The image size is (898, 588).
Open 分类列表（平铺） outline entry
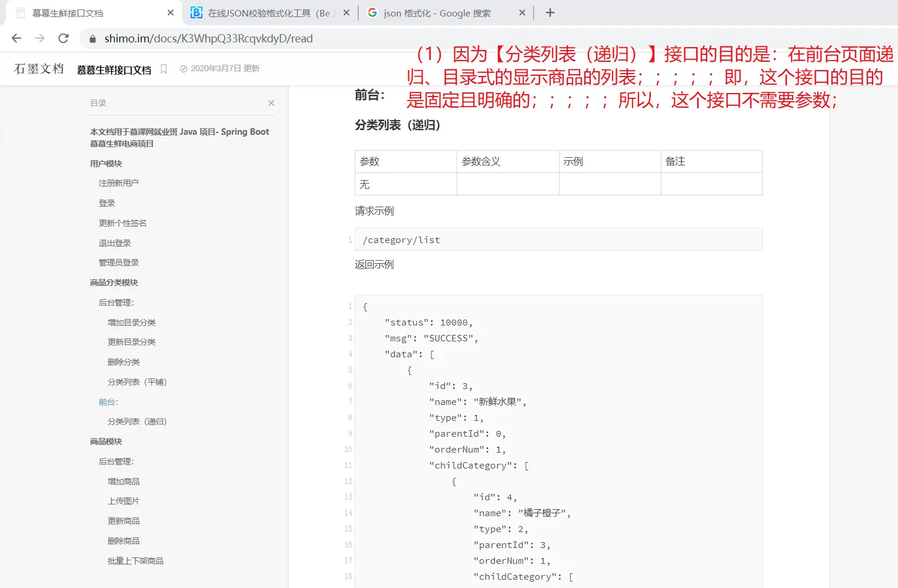click(137, 382)
